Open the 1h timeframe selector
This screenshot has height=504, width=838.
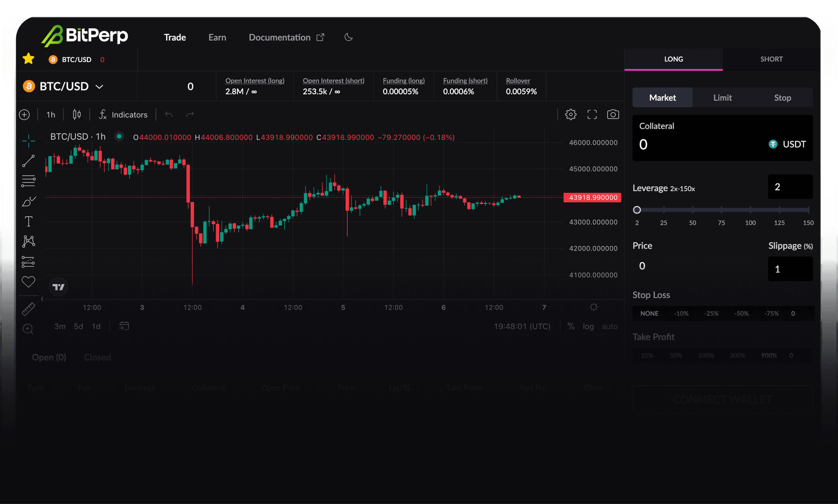tap(51, 115)
